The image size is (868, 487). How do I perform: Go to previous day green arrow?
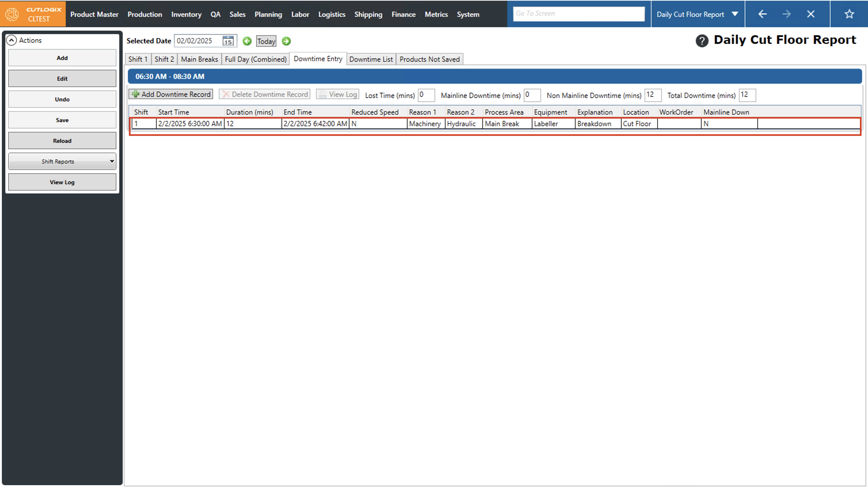247,41
